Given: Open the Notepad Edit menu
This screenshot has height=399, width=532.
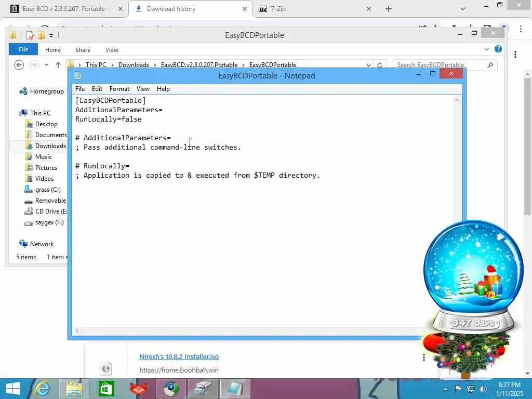Looking at the screenshot, I should click(97, 89).
